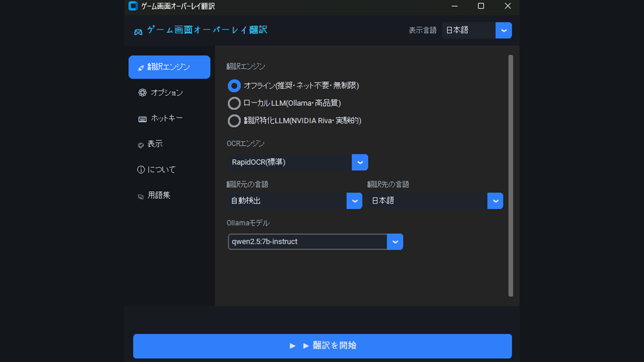Start translation with 翻訳を開始 button
This screenshot has width=644, height=362.
(322, 346)
